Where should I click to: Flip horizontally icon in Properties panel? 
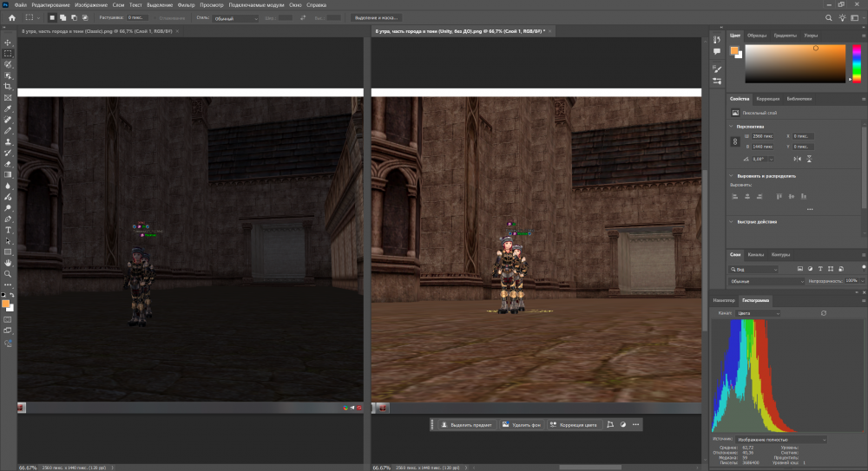tap(797, 159)
